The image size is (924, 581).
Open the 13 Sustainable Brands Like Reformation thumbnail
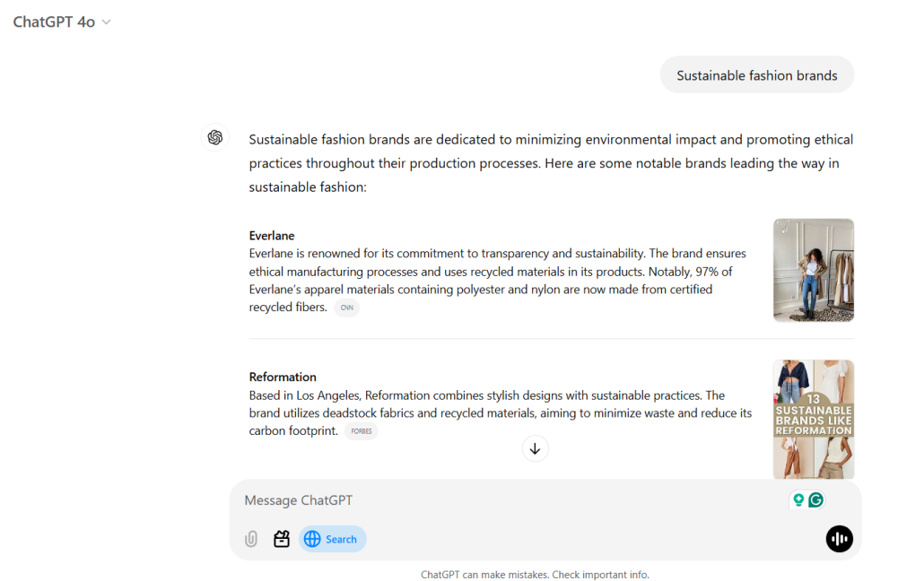pyautogui.click(x=814, y=420)
